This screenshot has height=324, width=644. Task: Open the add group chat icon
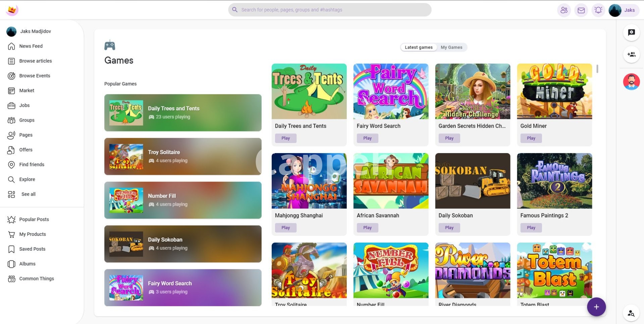[x=631, y=54]
